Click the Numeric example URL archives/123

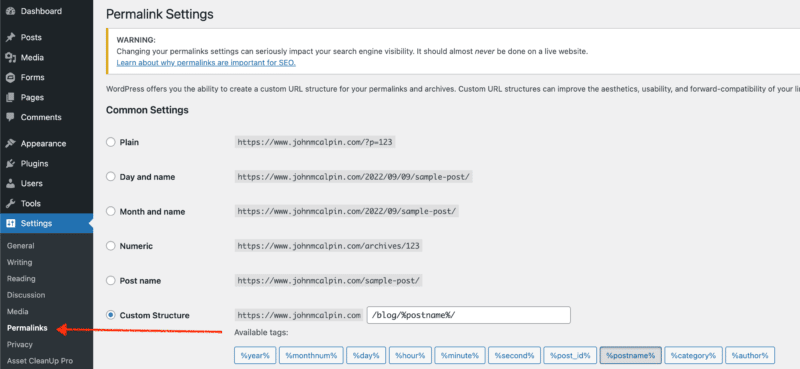329,246
